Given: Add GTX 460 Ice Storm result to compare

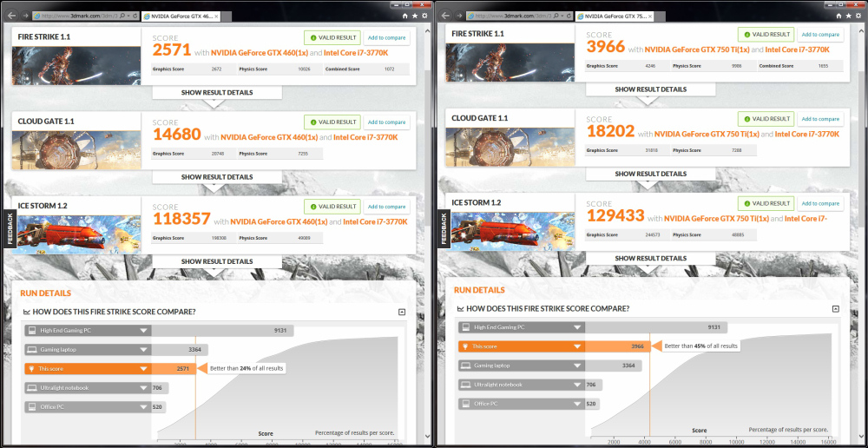Looking at the screenshot, I should click(386, 207).
